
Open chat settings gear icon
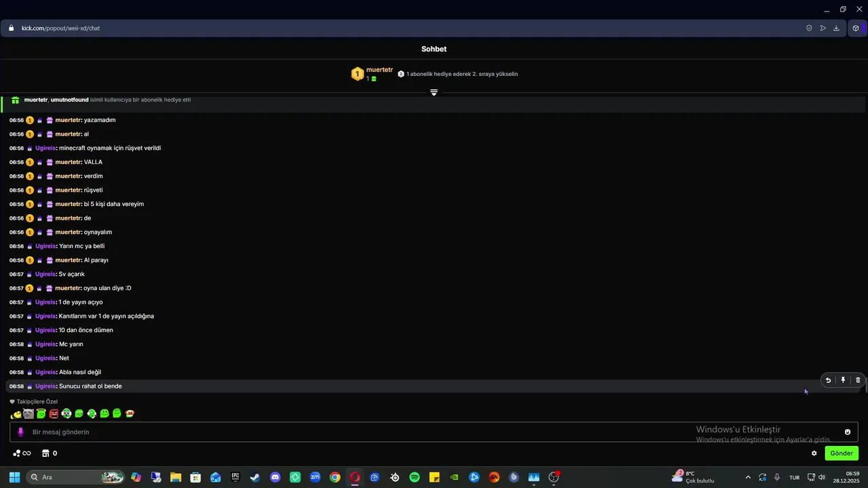click(x=814, y=453)
